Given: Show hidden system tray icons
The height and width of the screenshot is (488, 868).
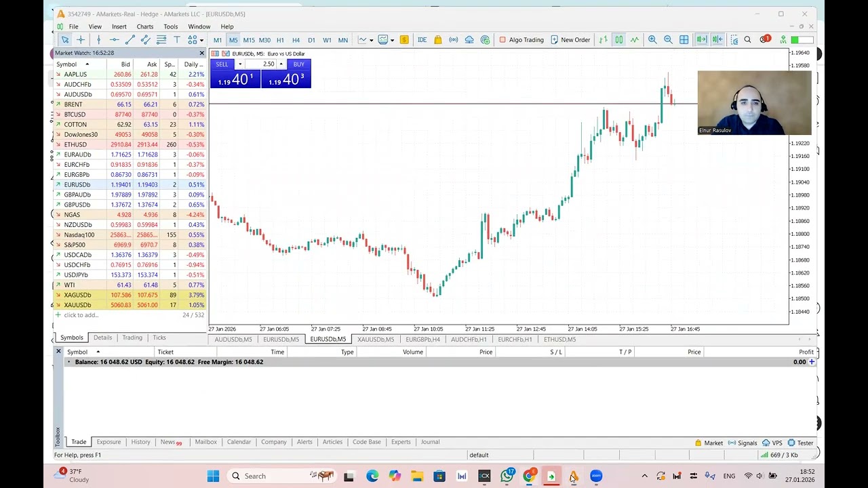Looking at the screenshot, I should tap(644, 476).
